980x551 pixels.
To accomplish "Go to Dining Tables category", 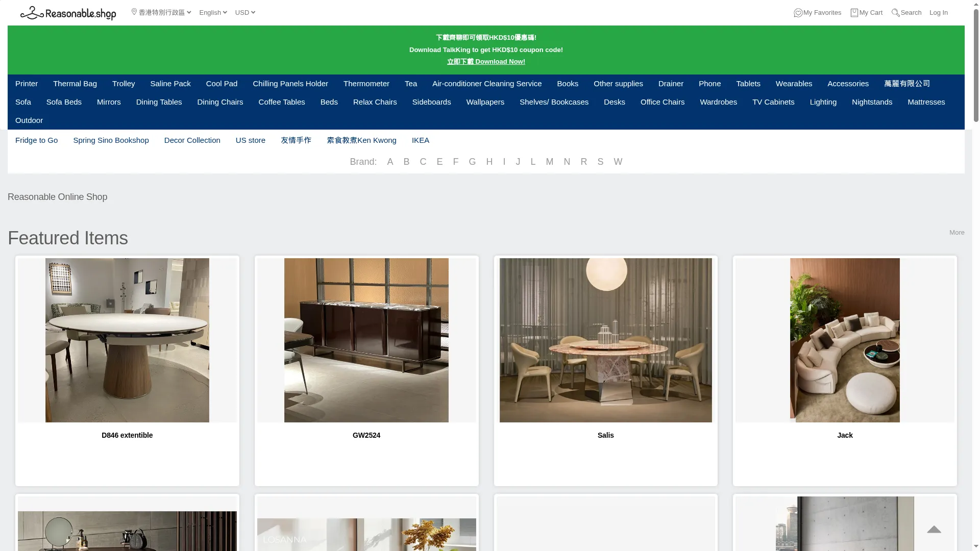I will pyautogui.click(x=159, y=102).
